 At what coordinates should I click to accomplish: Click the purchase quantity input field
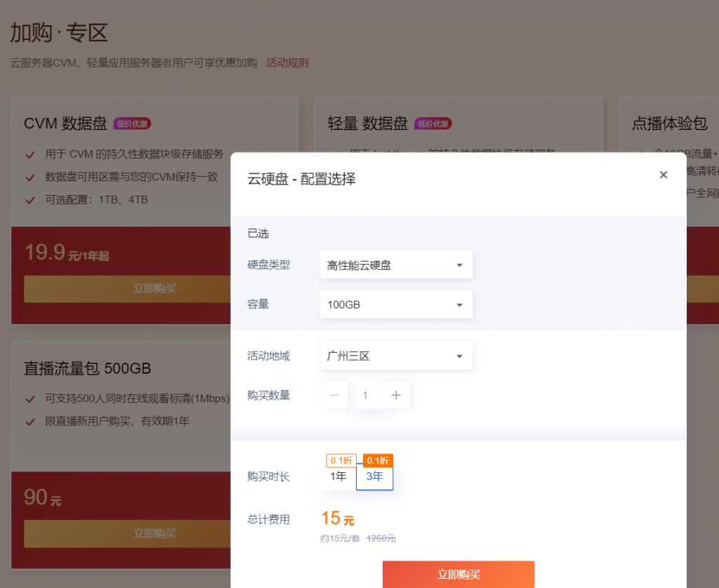coord(365,396)
